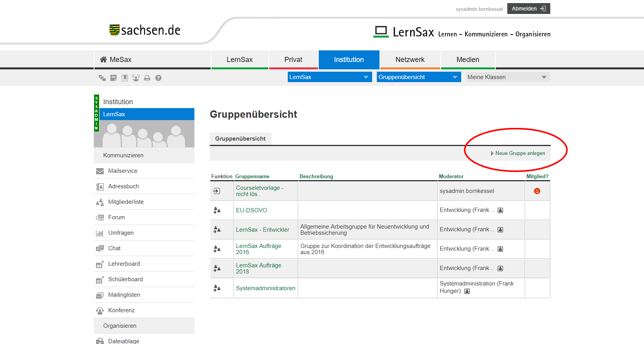Sort the table by Gruppenname column header
644x344 pixels.
click(x=252, y=177)
